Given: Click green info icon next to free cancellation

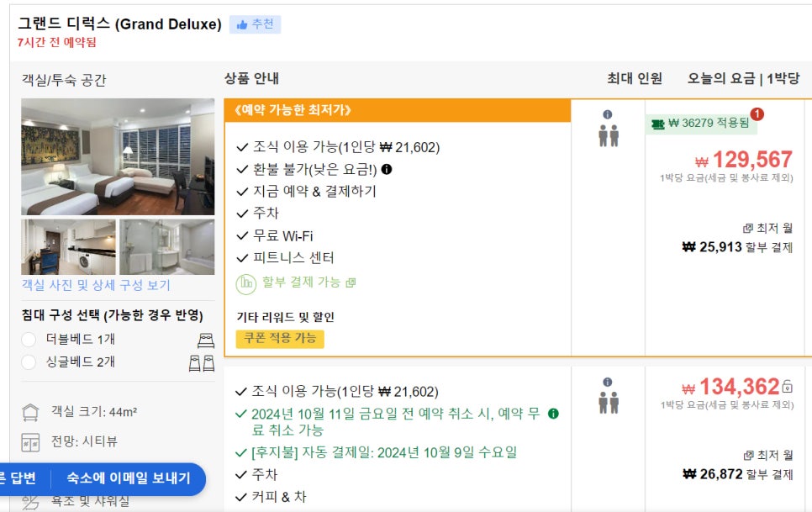Looking at the screenshot, I should 553,414.
